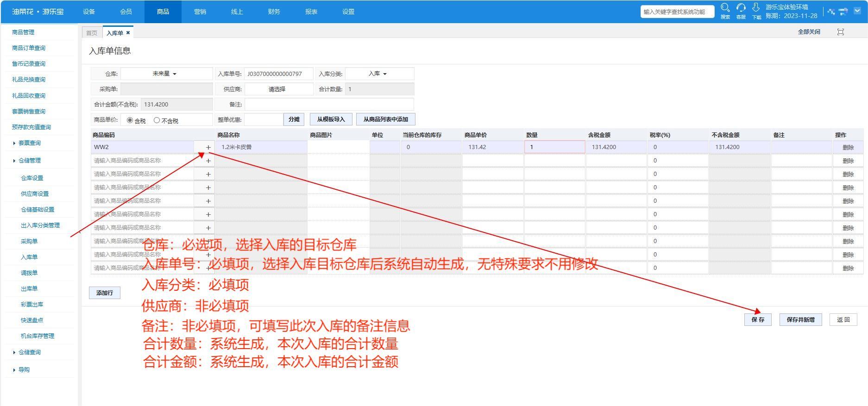Click 删除 in the WW2 row
Screen dimensions: 868x406
[x=848, y=147]
